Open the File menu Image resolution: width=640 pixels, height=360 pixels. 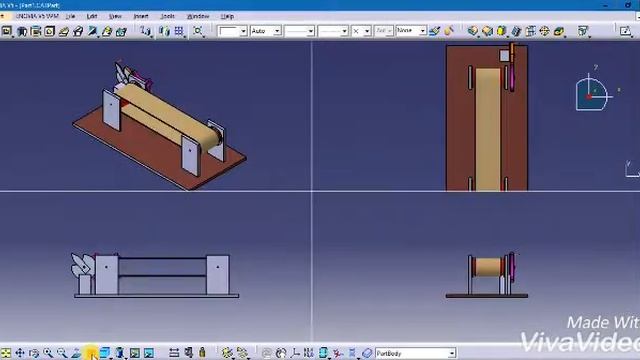pyautogui.click(x=70, y=16)
